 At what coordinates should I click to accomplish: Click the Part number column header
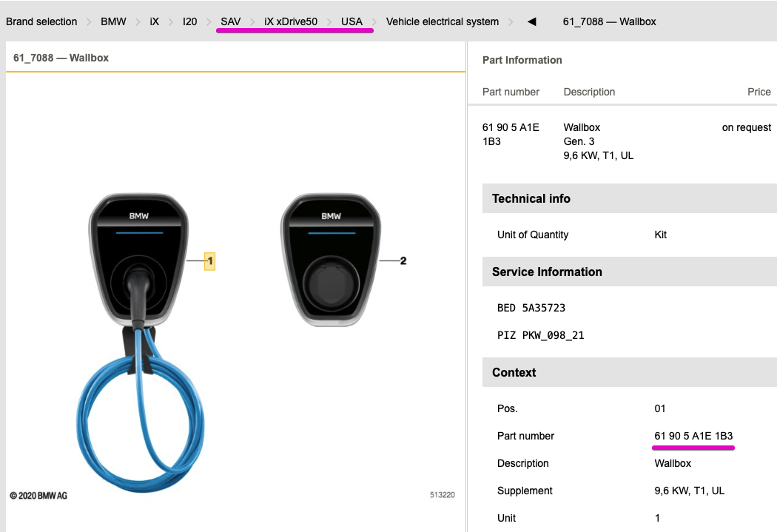pyautogui.click(x=511, y=92)
